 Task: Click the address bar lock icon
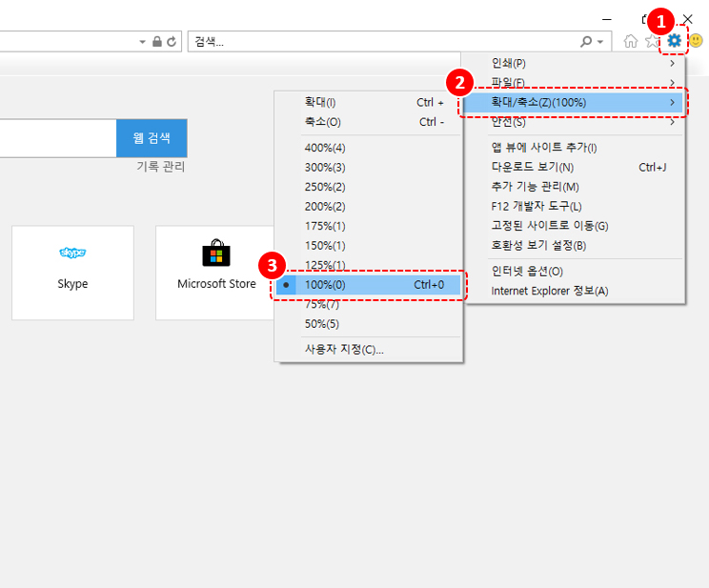tap(157, 42)
